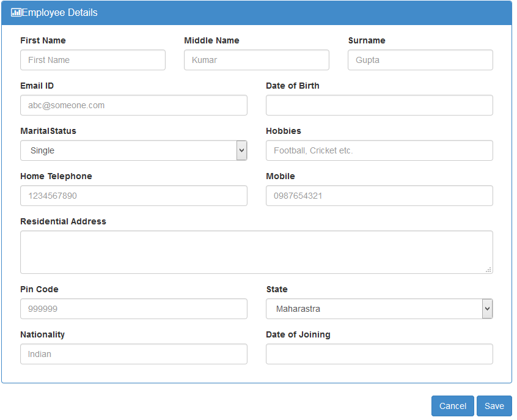This screenshot has height=420, width=517.
Task: Click into the Middle Name field
Action: 257,60
